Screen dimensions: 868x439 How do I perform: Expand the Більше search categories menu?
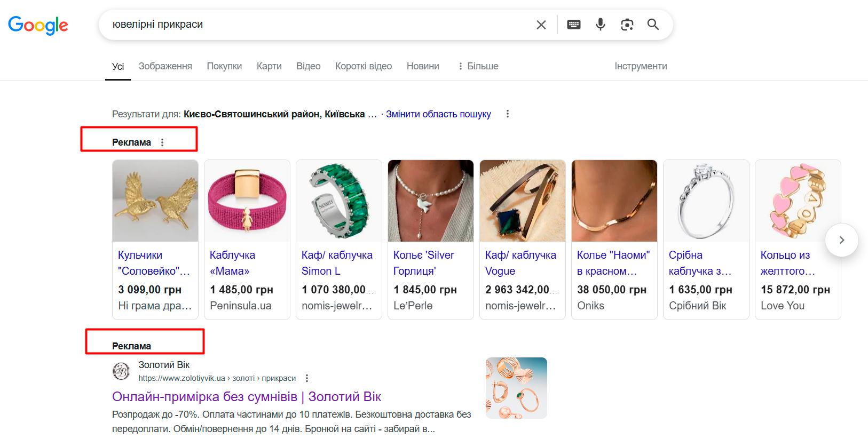point(478,66)
